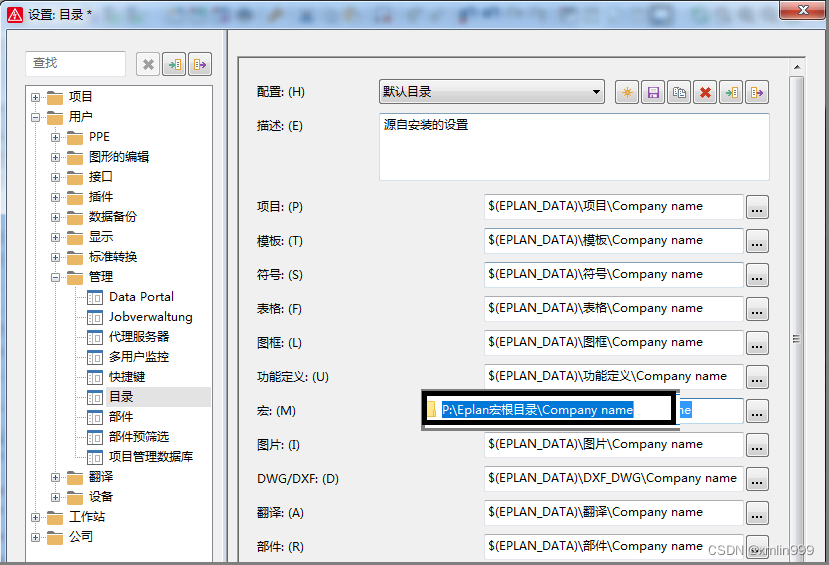Expand the 接口 tree node
This screenshot has width=829, height=565.
point(56,178)
